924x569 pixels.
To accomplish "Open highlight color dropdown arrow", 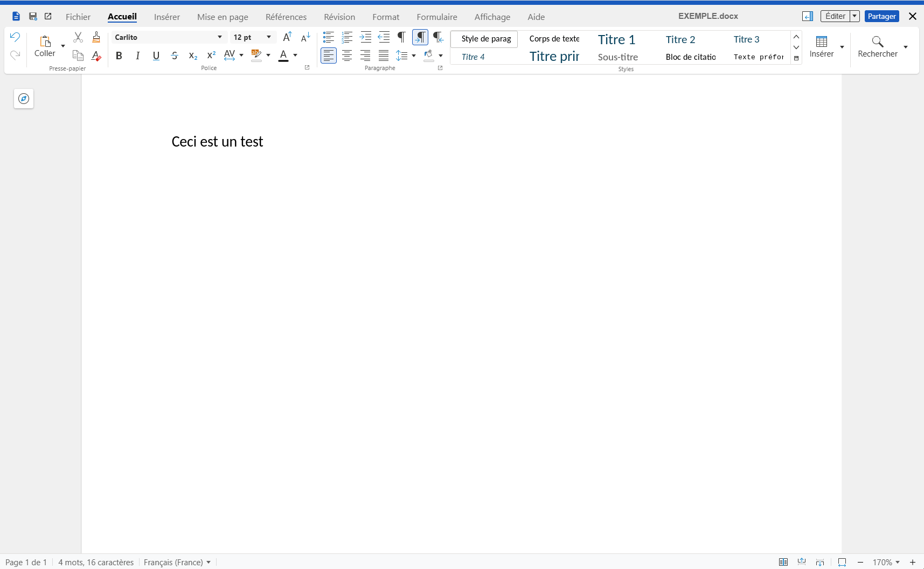I will (x=268, y=55).
